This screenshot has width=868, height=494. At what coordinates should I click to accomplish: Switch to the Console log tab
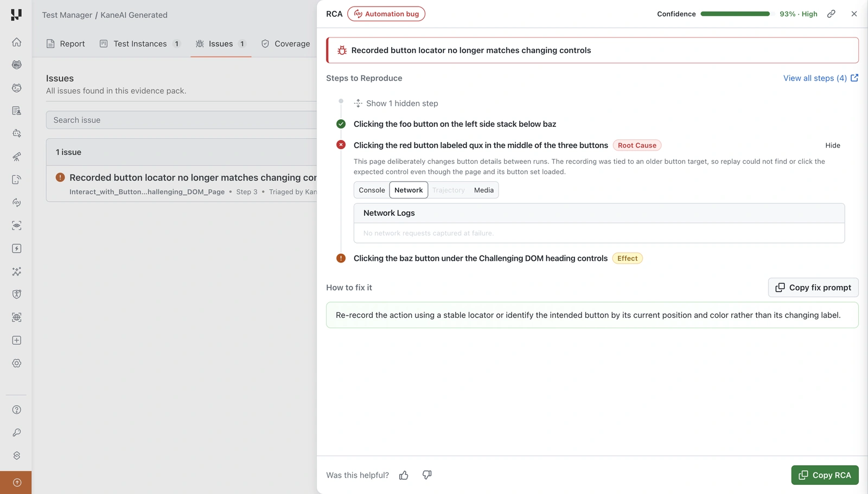coord(372,190)
